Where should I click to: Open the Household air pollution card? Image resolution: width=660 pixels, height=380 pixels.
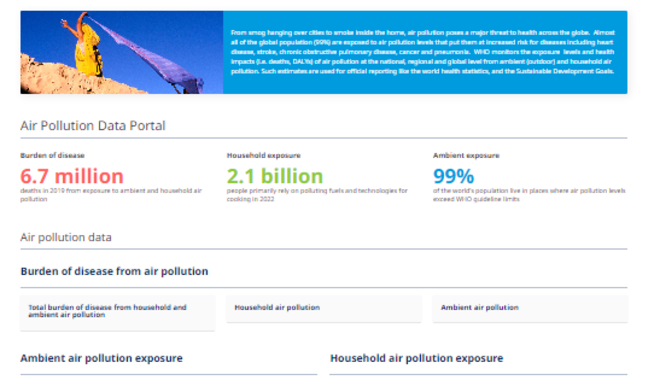tap(324, 308)
